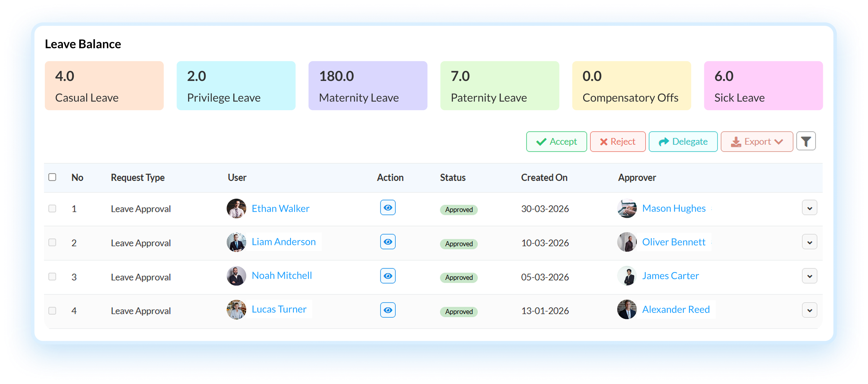The height and width of the screenshot is (384, 868).
Task: Click the No column header
Action: [x=77, y=177]
